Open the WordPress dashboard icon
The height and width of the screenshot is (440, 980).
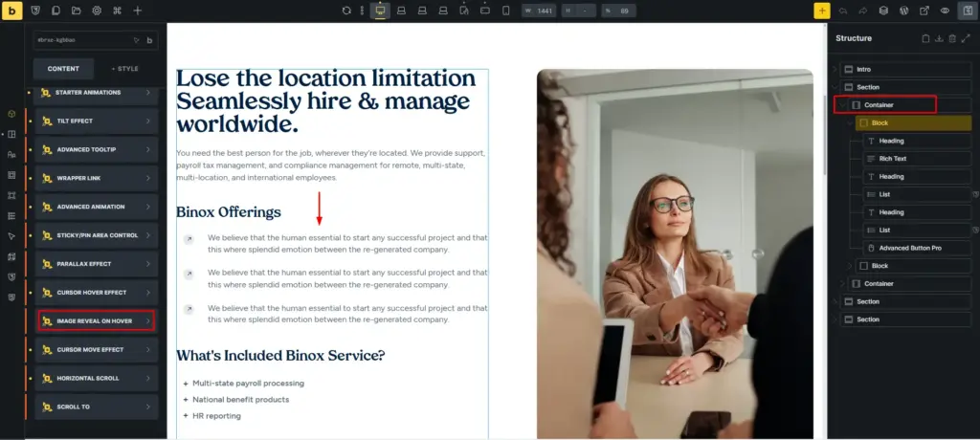(903, 11)
